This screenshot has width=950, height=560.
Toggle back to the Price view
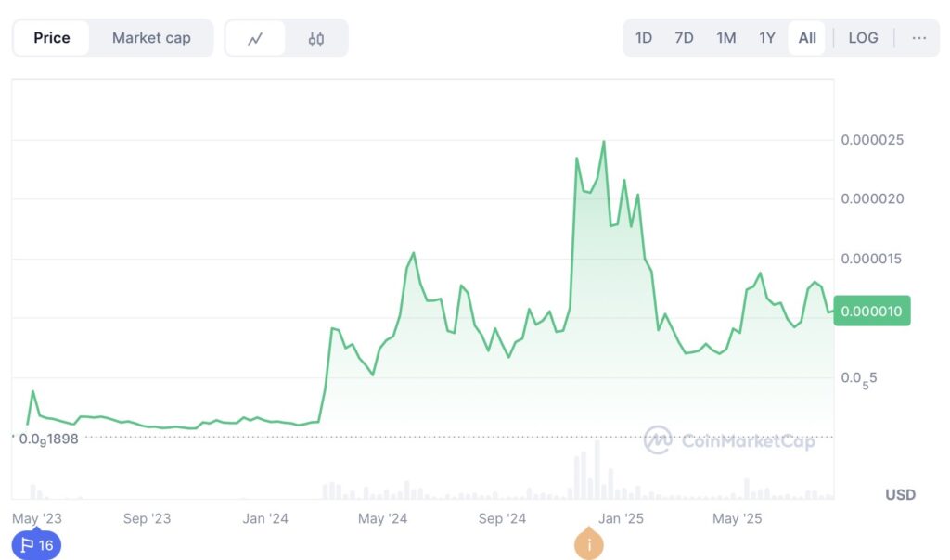51,38
